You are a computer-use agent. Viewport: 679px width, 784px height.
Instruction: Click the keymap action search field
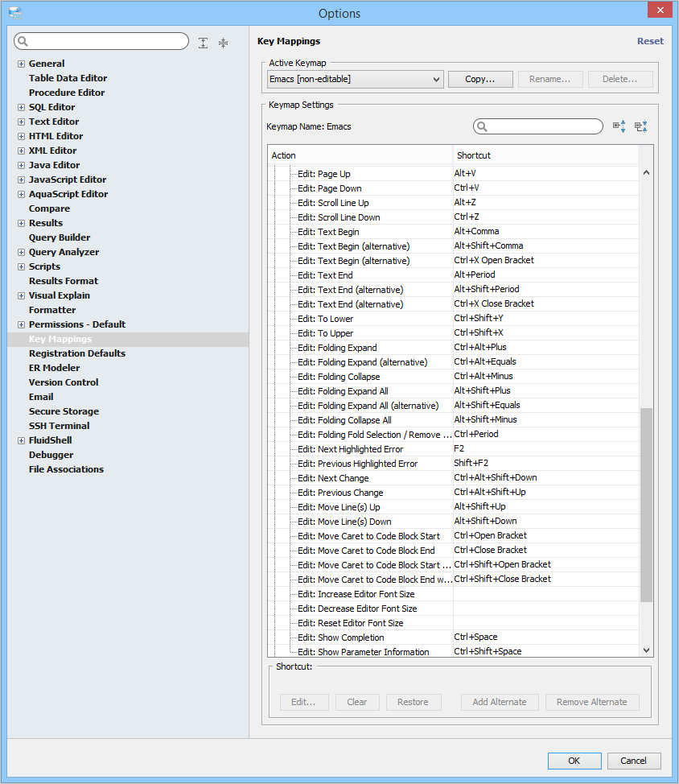pos(538,126)
